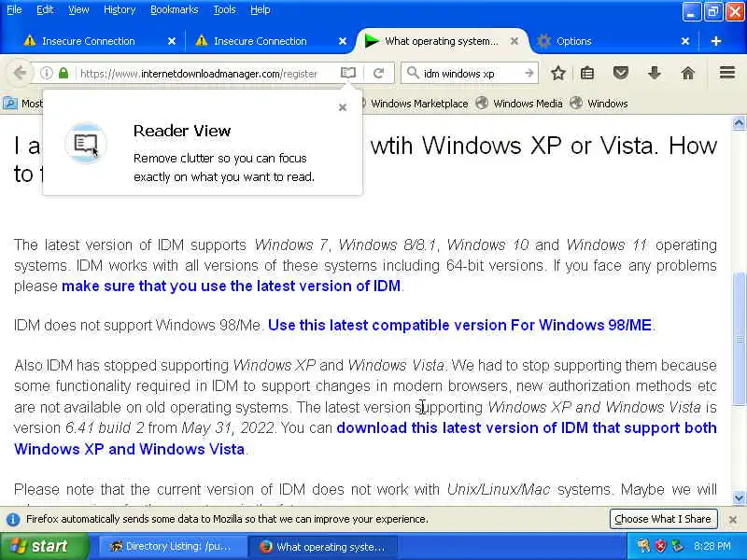
Task: Show bookmarks list icon
Action: coord(587,74)
